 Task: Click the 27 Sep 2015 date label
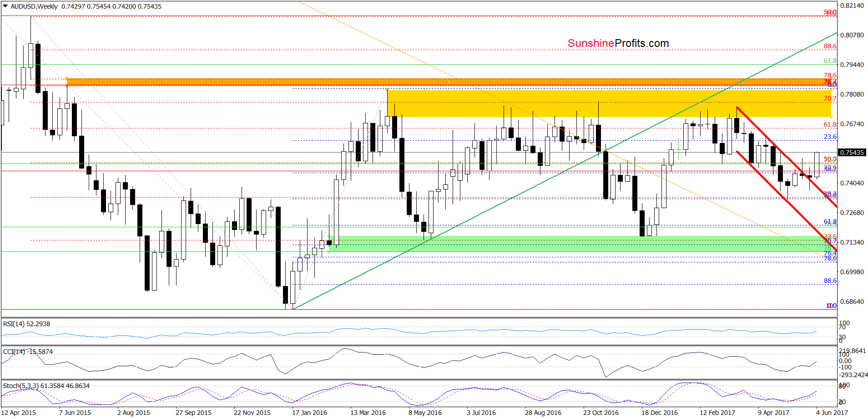pyautogui.click(x=193, y=413)
